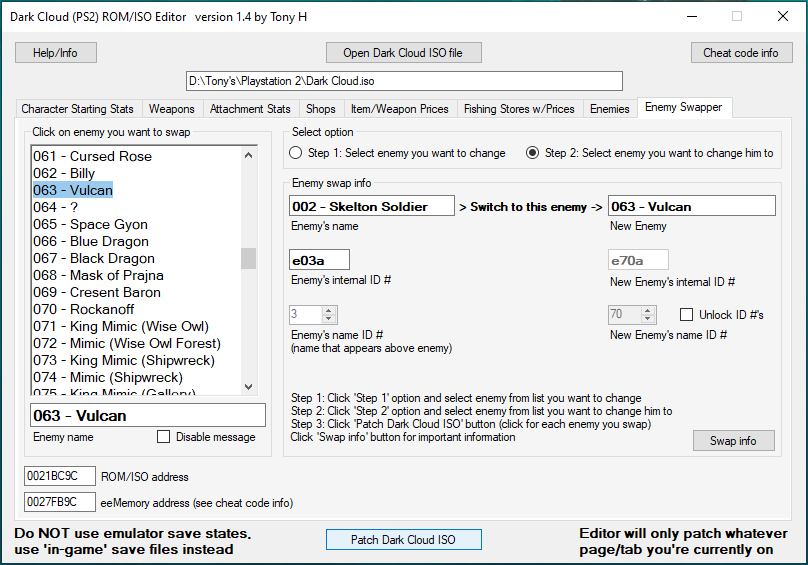Viewport: 808px width, 565px height.
Task: Switch to Character Starting Stats tab
Action: 77,109
